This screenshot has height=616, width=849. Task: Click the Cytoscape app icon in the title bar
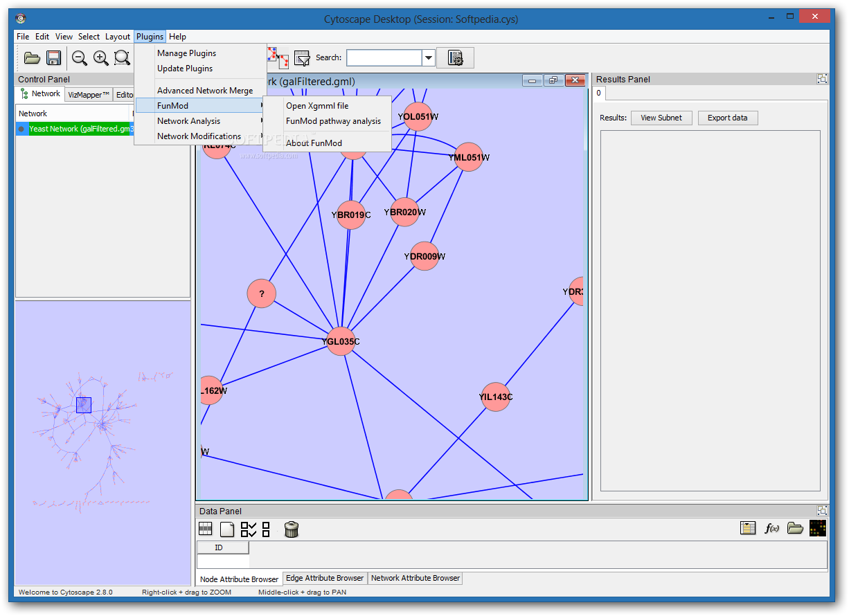(20, 19)
